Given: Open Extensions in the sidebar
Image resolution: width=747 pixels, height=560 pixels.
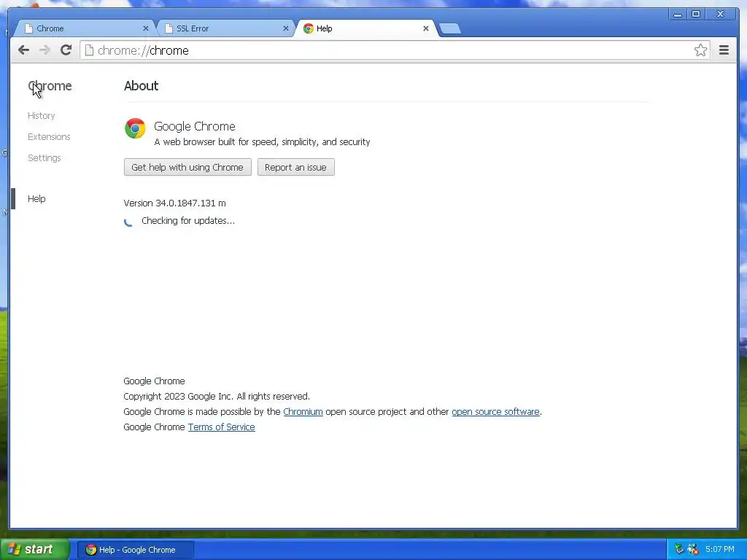Looking at the screenshot, I should tap(49, 136).
